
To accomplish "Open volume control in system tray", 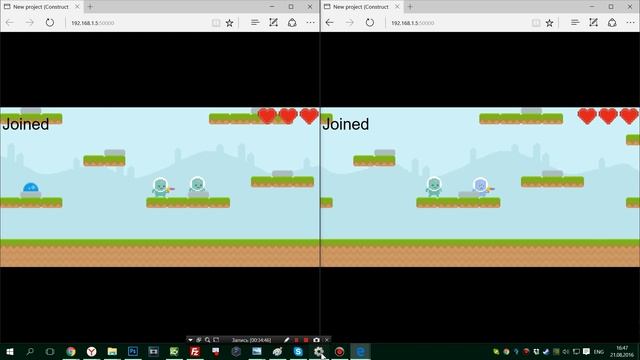I will (x=566, y=351).
